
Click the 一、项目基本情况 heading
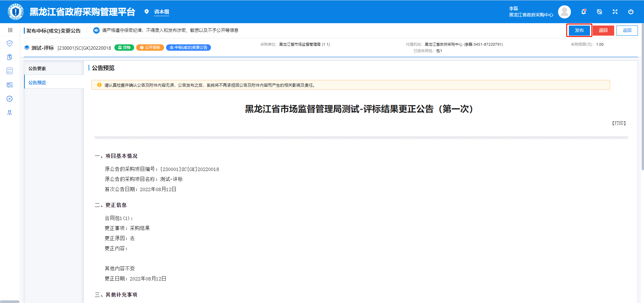click(x=116, y=156)
